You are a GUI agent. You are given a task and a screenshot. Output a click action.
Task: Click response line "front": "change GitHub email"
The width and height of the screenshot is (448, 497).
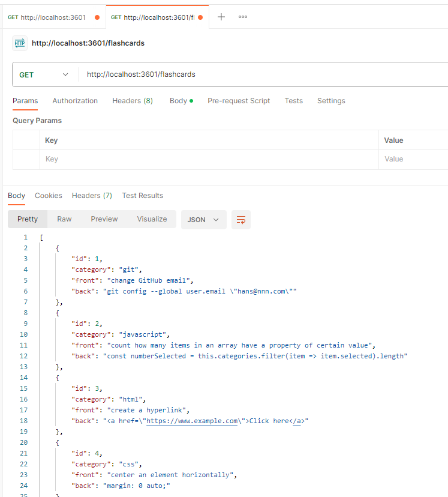132,280
